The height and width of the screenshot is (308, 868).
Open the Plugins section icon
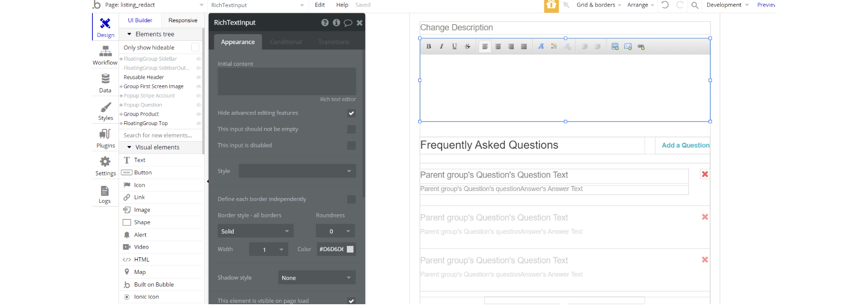click(105, 134)
